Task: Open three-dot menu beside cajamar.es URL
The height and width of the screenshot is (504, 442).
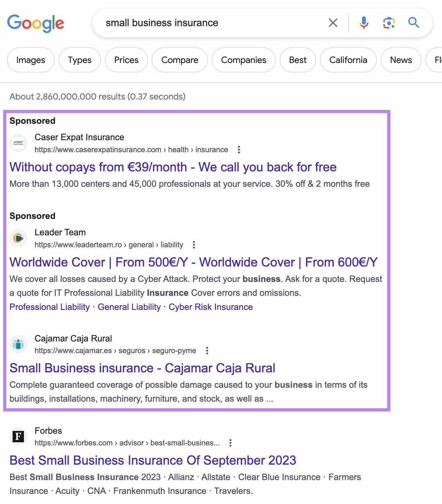Action: [x=207, y=351]
